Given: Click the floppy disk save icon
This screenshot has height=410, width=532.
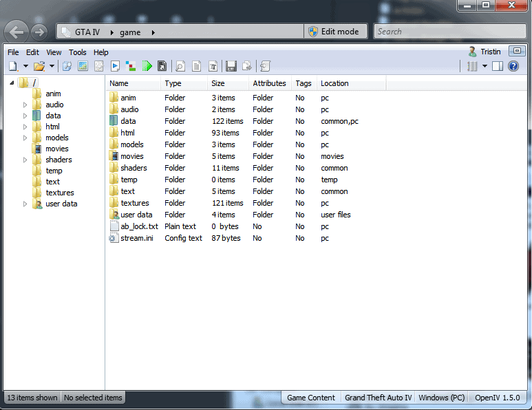Looking at the screenshot, I should click(x=231, y=66).
